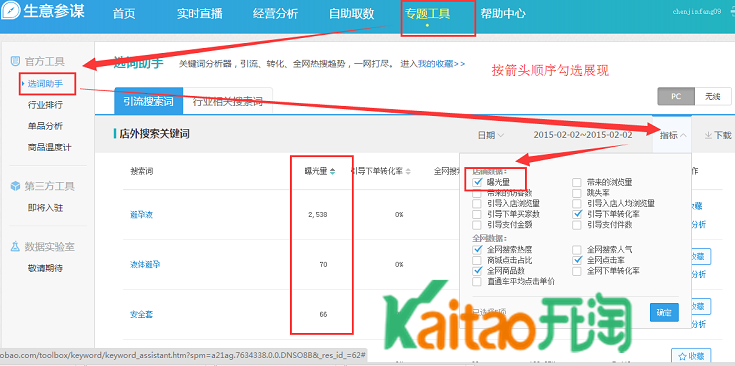Screen dimensions: 735x366
Task: Check the 引导下单买家数 checkbox
Action: [477, 214]
